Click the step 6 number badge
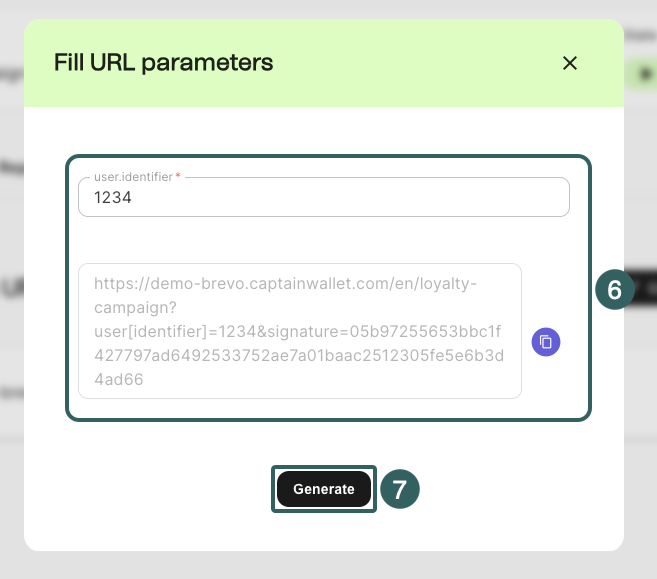The height and width of the screenshot is (579, 657). (x=615, y=290)
